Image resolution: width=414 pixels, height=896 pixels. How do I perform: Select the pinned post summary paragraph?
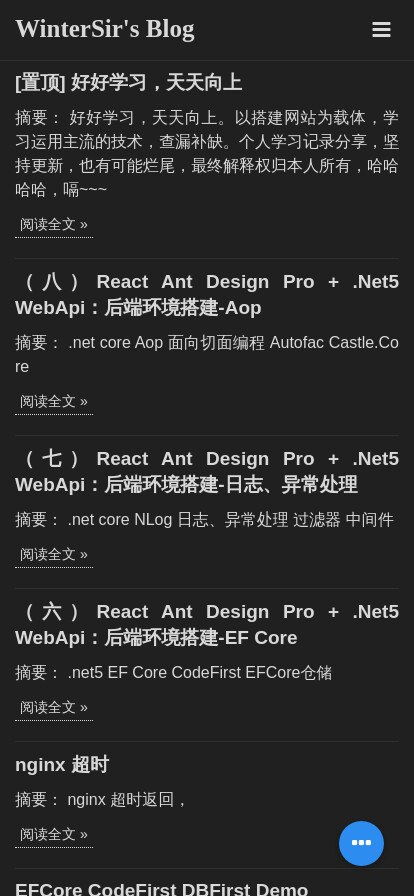(207, 154)
